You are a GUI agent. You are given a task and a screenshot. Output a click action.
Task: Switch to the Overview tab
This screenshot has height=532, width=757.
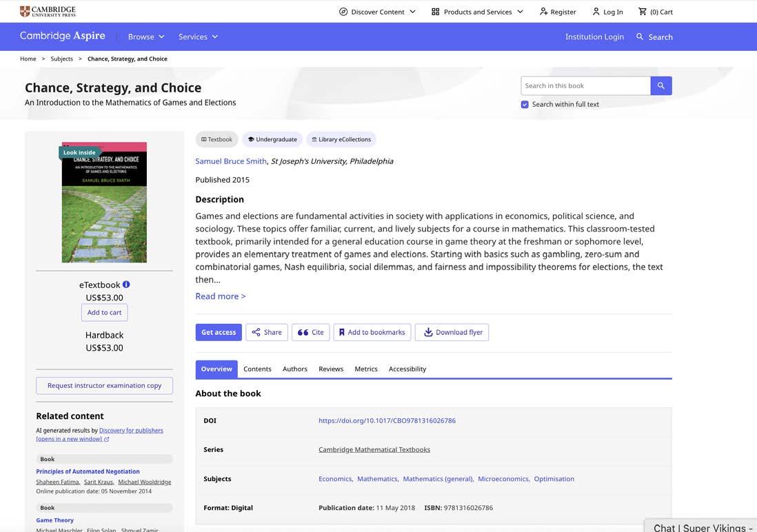(216, 369)
